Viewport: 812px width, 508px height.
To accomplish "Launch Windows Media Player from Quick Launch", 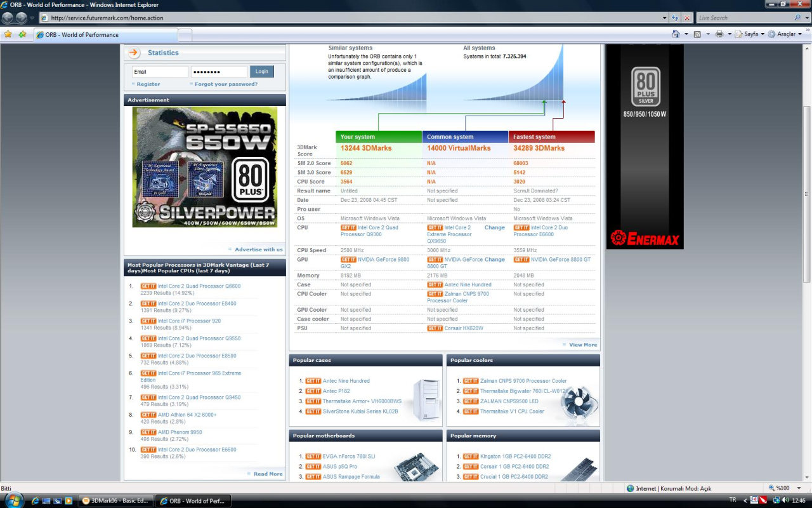I will coord(68,500).
